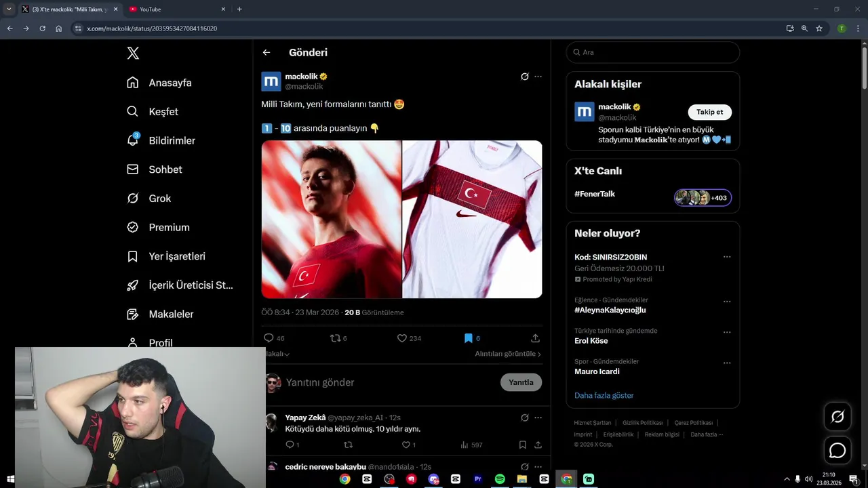Click Alıntıları görüntüle link
Viewport: 868px width, 488px height.
(x=508, y=354)
